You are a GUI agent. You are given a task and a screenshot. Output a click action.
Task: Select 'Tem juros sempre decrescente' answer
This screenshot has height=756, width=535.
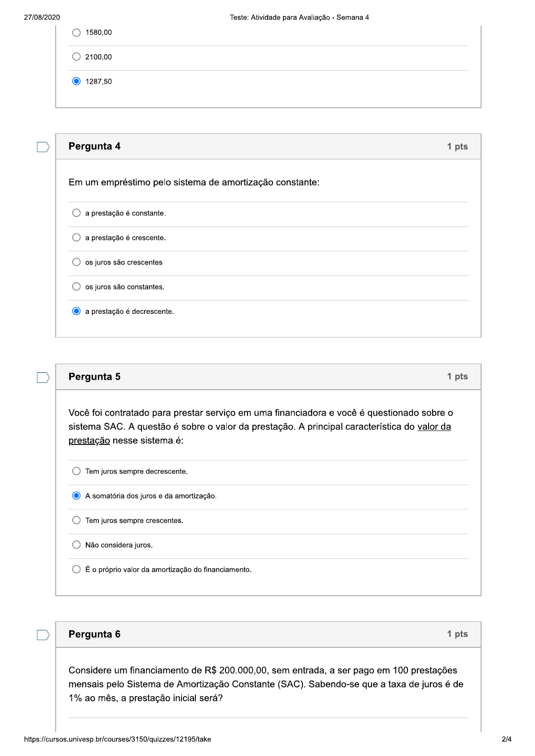pos(76,471)
